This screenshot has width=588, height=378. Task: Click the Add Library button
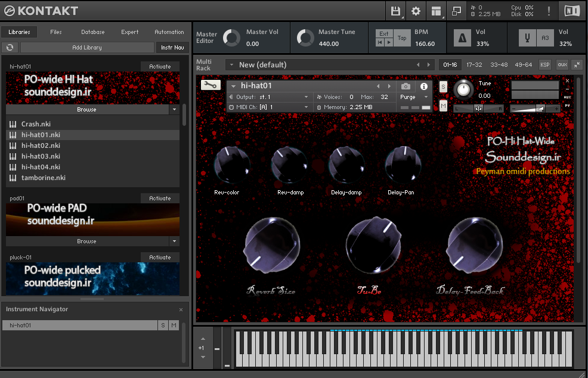point(87,47)
